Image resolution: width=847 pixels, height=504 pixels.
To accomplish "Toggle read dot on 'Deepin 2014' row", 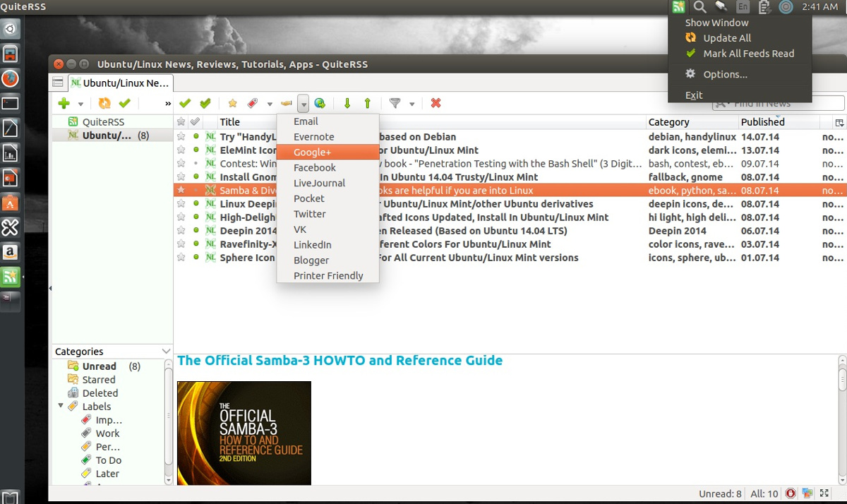I will [196, 231].
